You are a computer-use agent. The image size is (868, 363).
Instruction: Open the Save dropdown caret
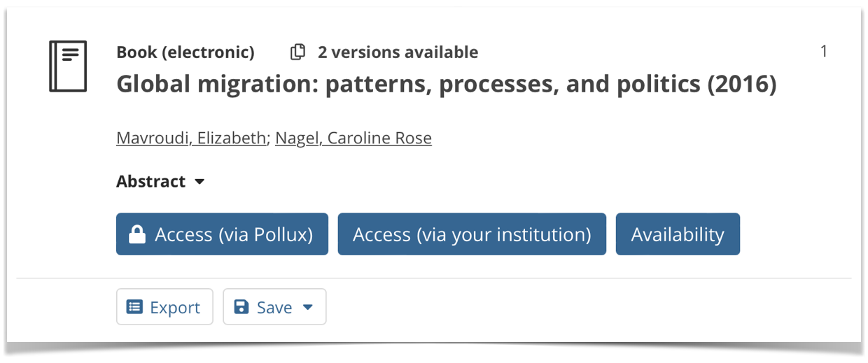tap(307, 307)
